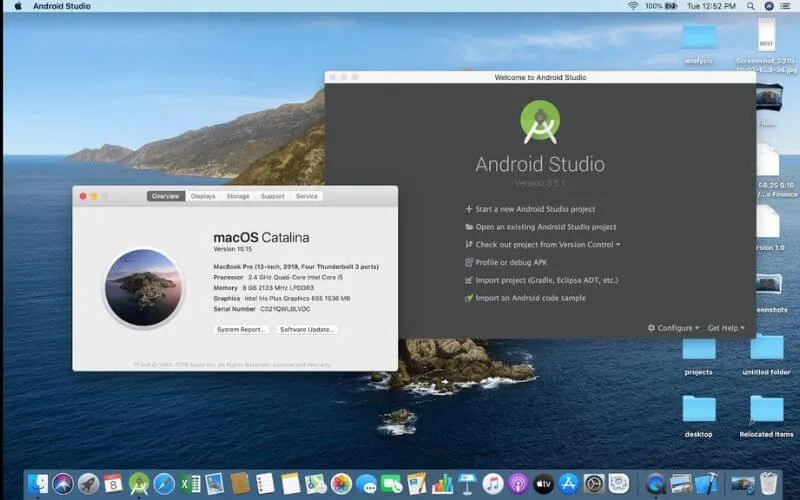Open the Apple menu
The image size is (800, 500).
click(x=18, y=6)
